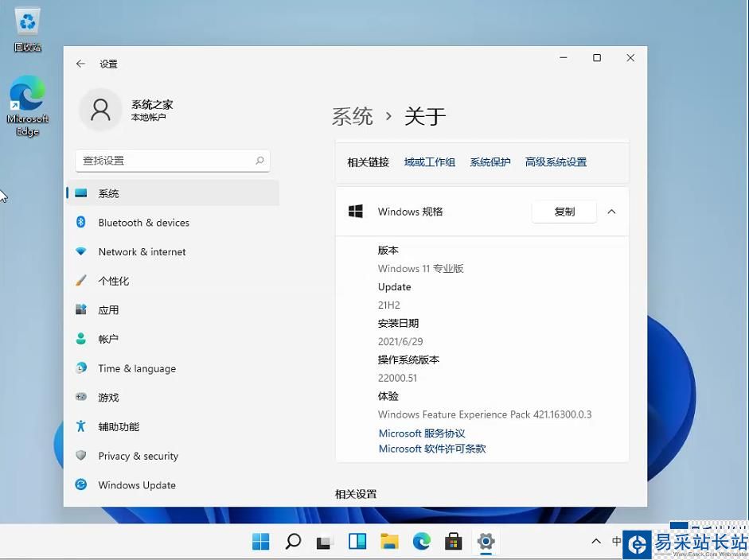Click install date 2021/6/29

point(400,341)
